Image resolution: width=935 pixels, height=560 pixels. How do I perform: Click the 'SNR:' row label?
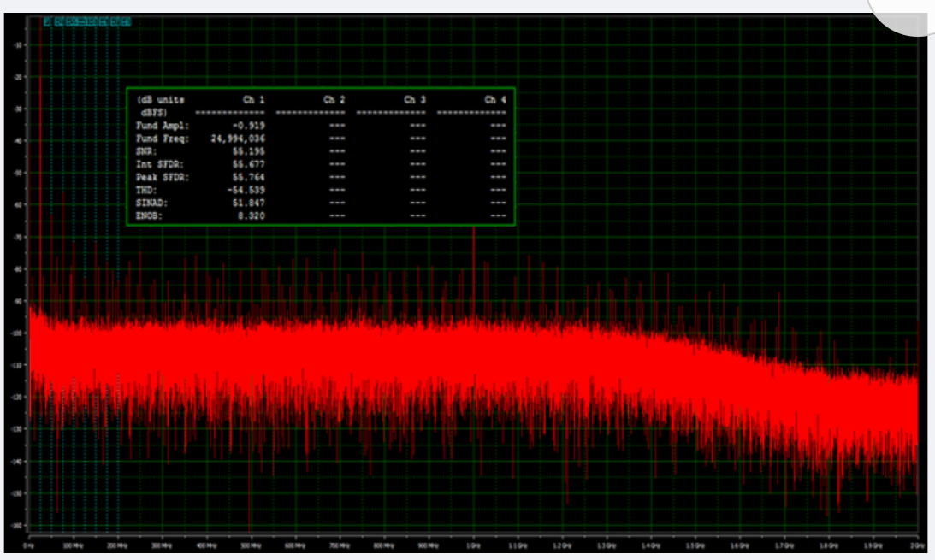[x=146, y=152]
